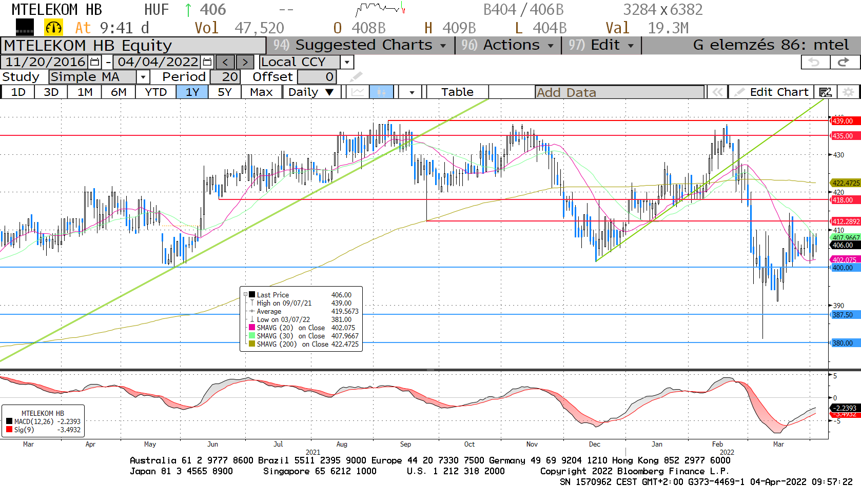Click the SMAVG (200) olive swatch
This screenshot has width=861, height=504.
[x=252, y=344]
